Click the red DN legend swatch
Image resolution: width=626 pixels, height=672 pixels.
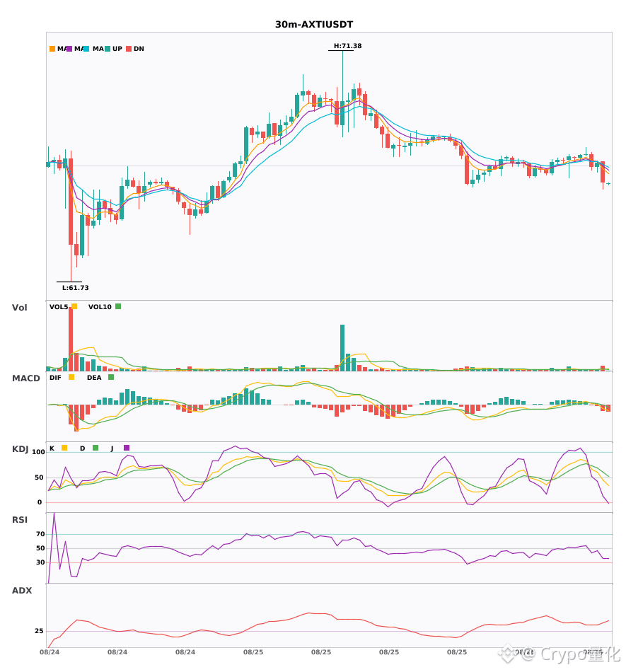pyautogui.click(x=129, y=49)
